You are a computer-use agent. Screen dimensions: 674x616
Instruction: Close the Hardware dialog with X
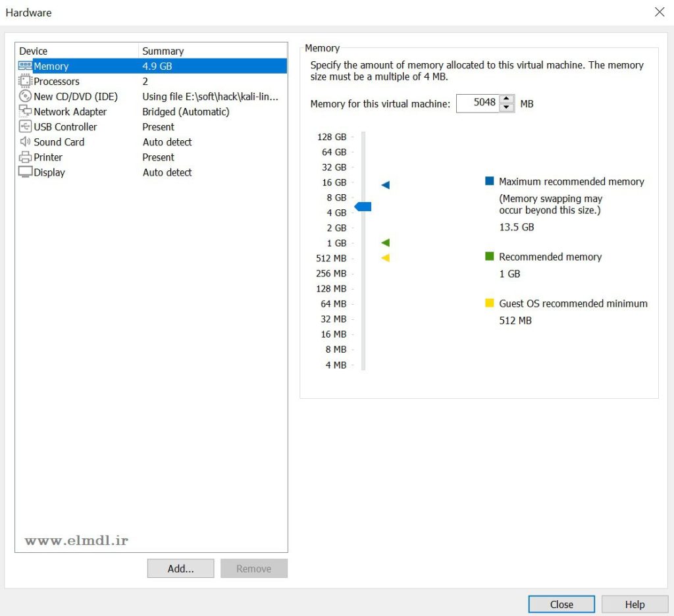[660, 12]
